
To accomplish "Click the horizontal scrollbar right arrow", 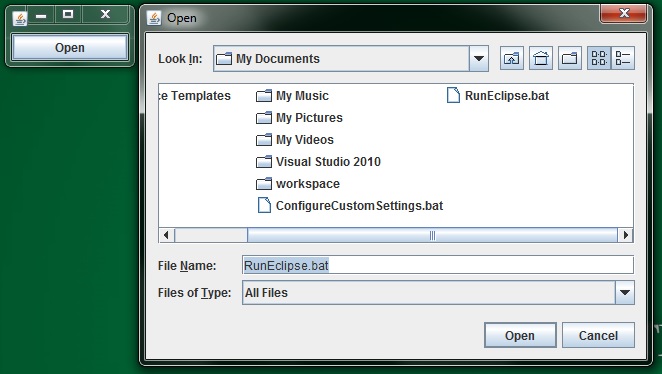I will pyautogui.click(x=626, y=235).
